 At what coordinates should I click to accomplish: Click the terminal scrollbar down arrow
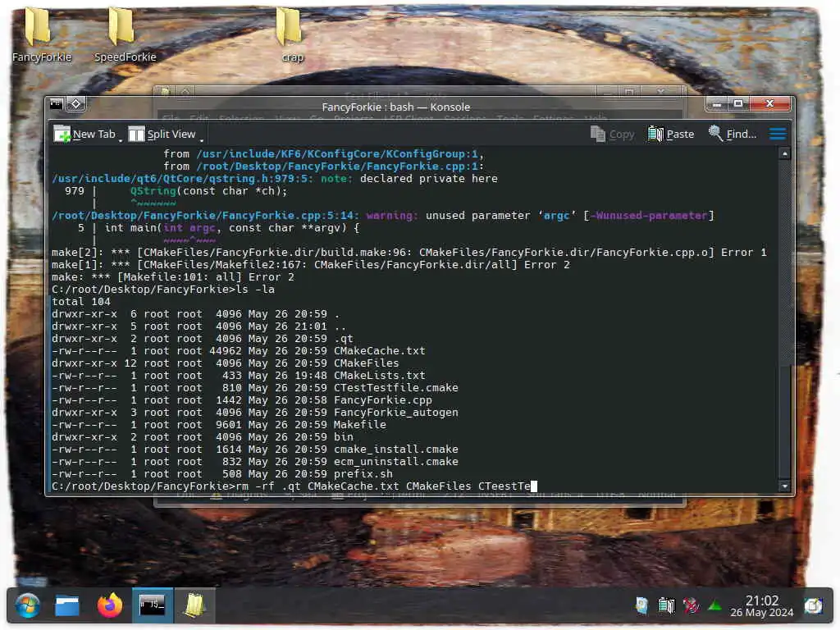point(784,486)
